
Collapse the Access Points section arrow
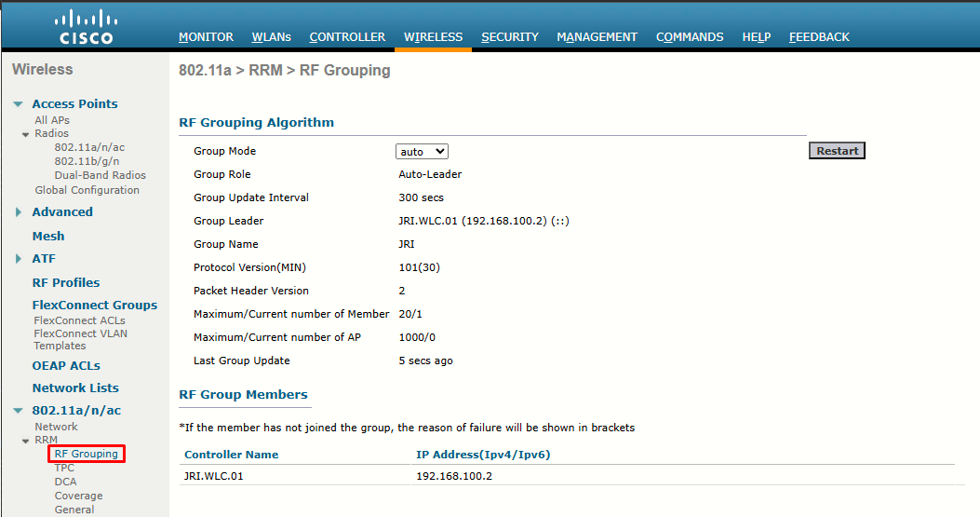[x=18, y=104]
